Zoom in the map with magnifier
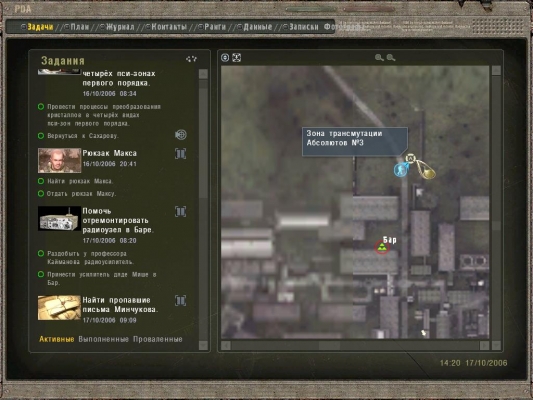Screen dimensions: 533x400 [x=379, y=58]
